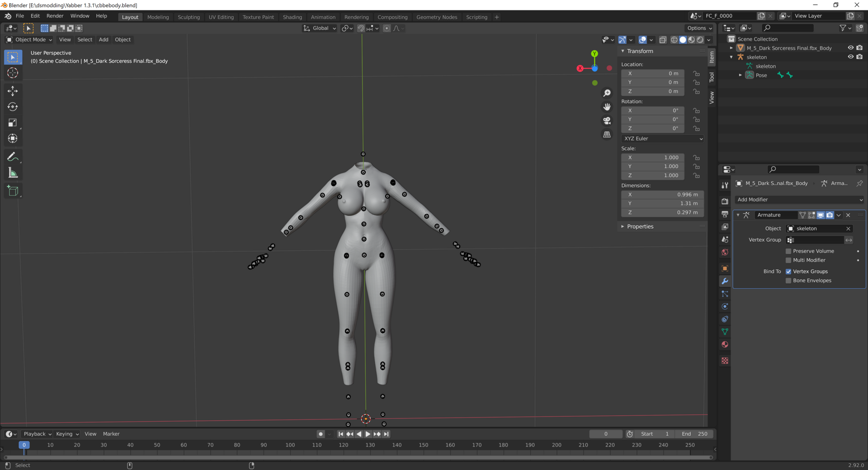Select the Rotate tool
Viewport: 868px width, 470px height.
click(13, 107)
